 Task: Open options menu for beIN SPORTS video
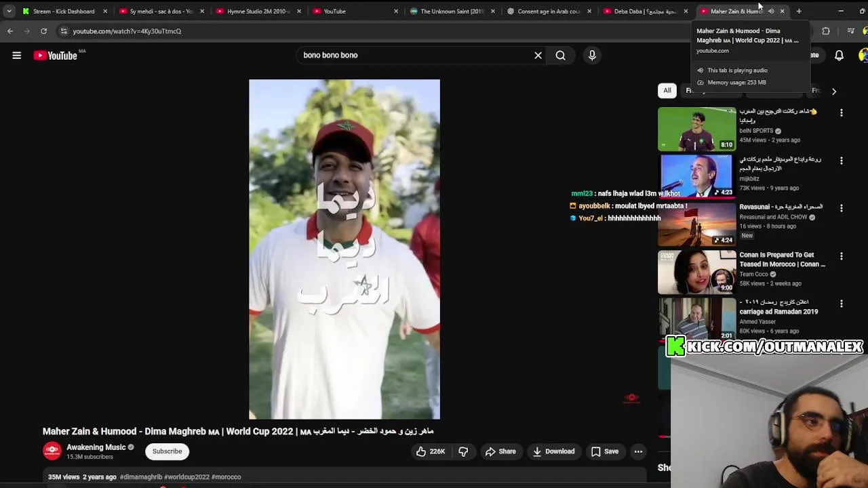point(842,113)
